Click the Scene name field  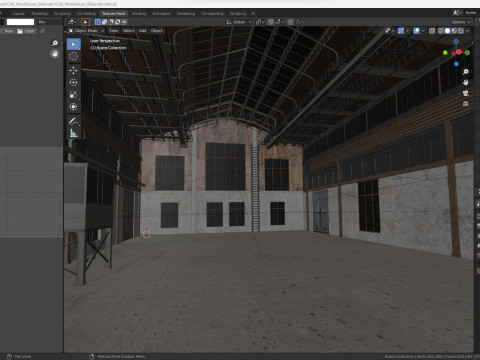(471, 12)
